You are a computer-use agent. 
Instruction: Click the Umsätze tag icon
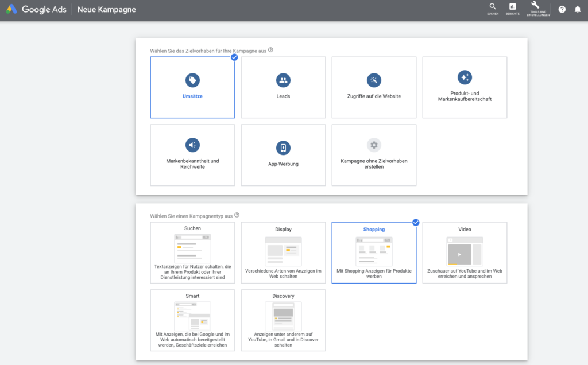[192, 80]
